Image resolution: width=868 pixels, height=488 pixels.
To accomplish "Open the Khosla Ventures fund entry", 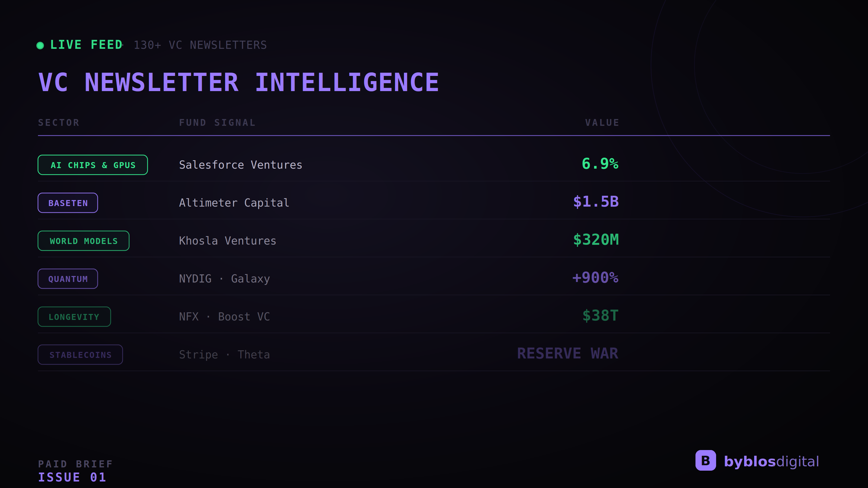I will pyautogui.click(x=228, y=241).
